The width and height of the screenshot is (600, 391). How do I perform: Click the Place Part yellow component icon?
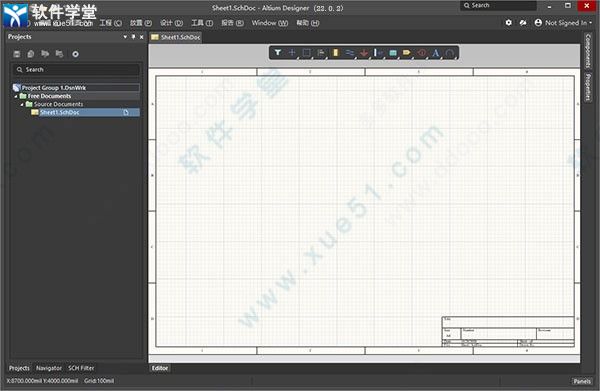[336, 53]
